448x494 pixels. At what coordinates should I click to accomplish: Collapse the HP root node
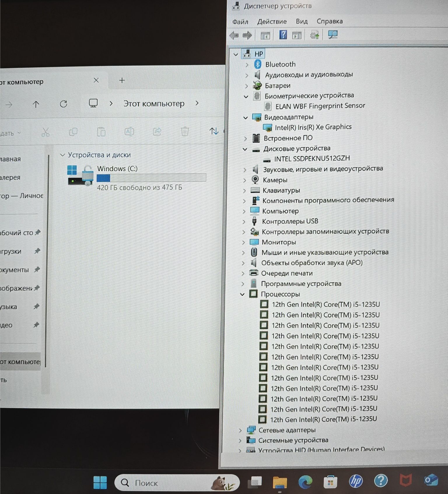[x=236, y=54]
